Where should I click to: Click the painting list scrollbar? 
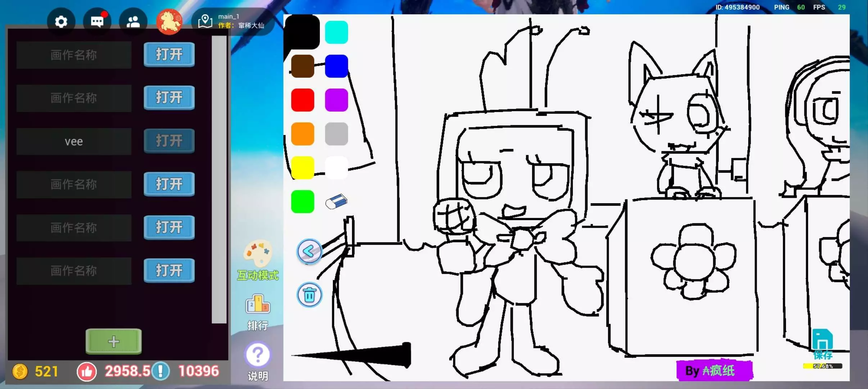coord(219,180)
